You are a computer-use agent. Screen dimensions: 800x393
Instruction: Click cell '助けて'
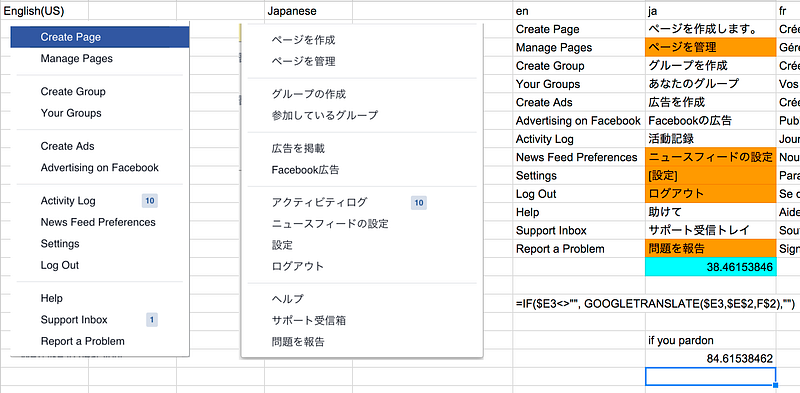pos(711,212)
